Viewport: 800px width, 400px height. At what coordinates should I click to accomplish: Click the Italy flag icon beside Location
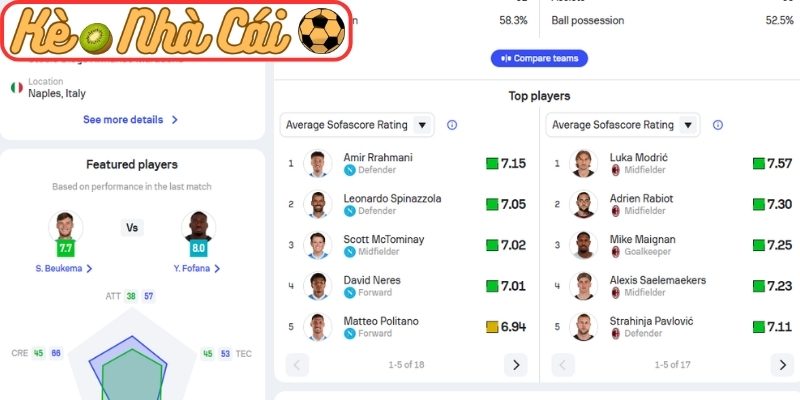coord(16,87)
